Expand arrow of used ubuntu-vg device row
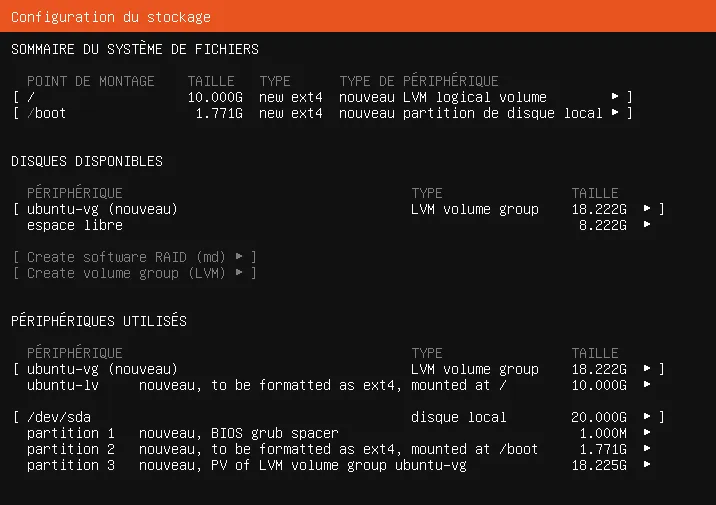 (x=647, y=368)
